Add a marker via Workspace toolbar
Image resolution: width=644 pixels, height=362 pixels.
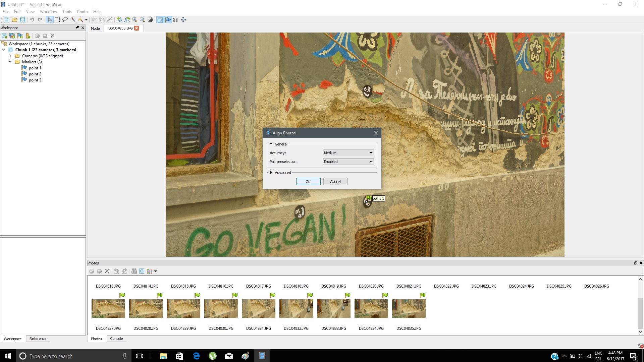tap(20, 36)
